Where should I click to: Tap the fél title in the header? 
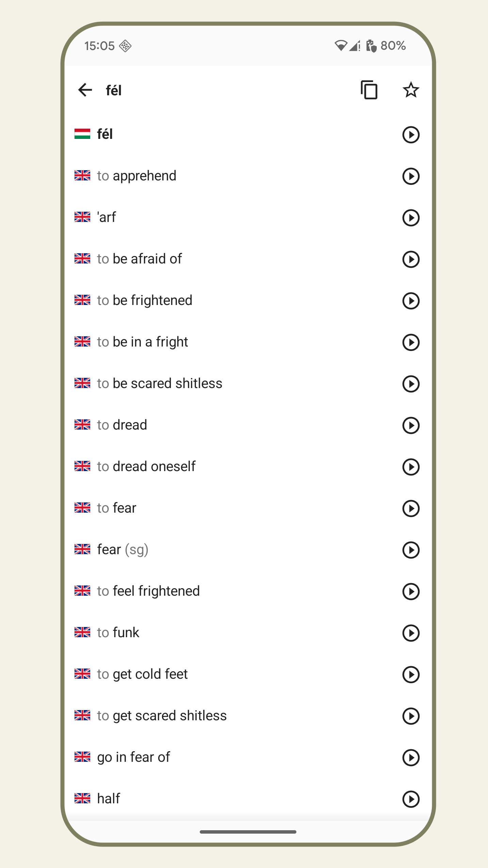(114, 91)
